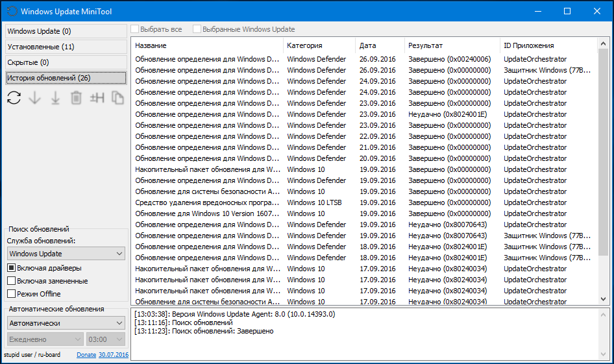614x364 pixels.
Task: Click the 'Windows 10 LTSB' category cell
Action: pos(314,202)
